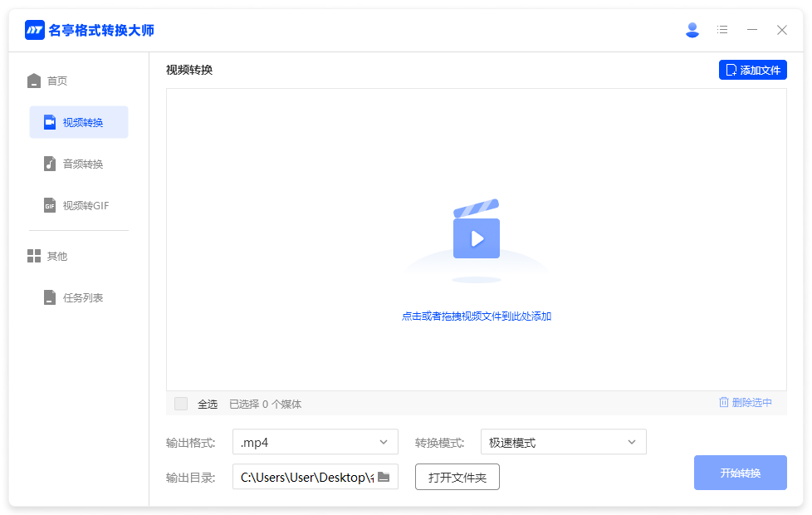Open 视频转GIF converter
This screenshot has height=515, width=812.
coord(79,206)
